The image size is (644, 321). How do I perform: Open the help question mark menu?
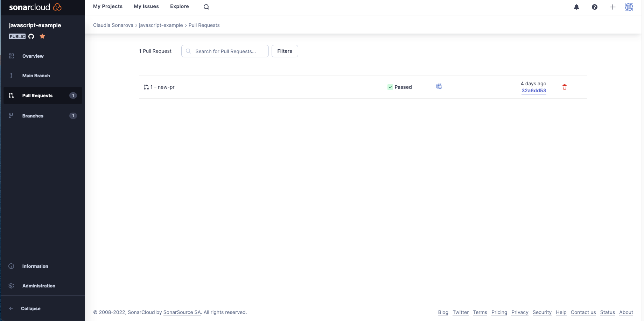point(595,7)
